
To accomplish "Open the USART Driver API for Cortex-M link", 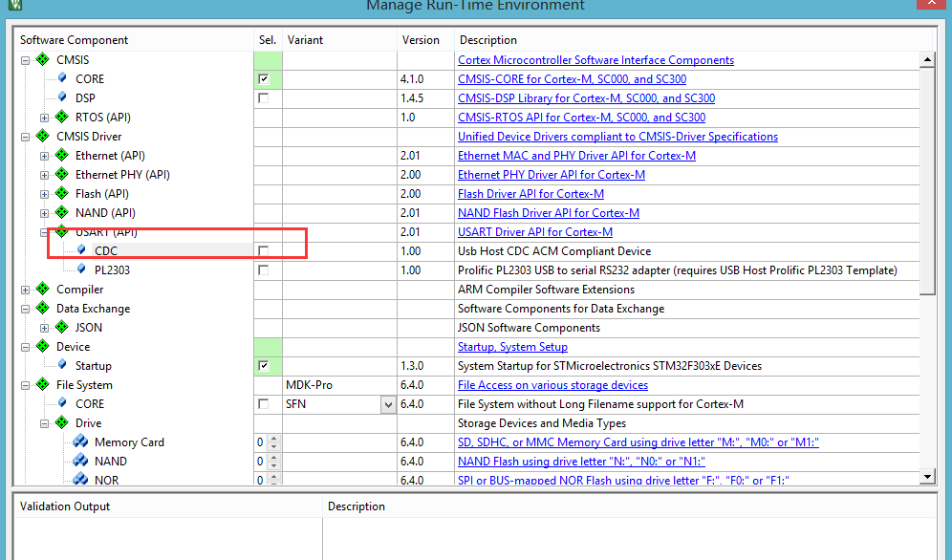I will (x=535, y=232).
